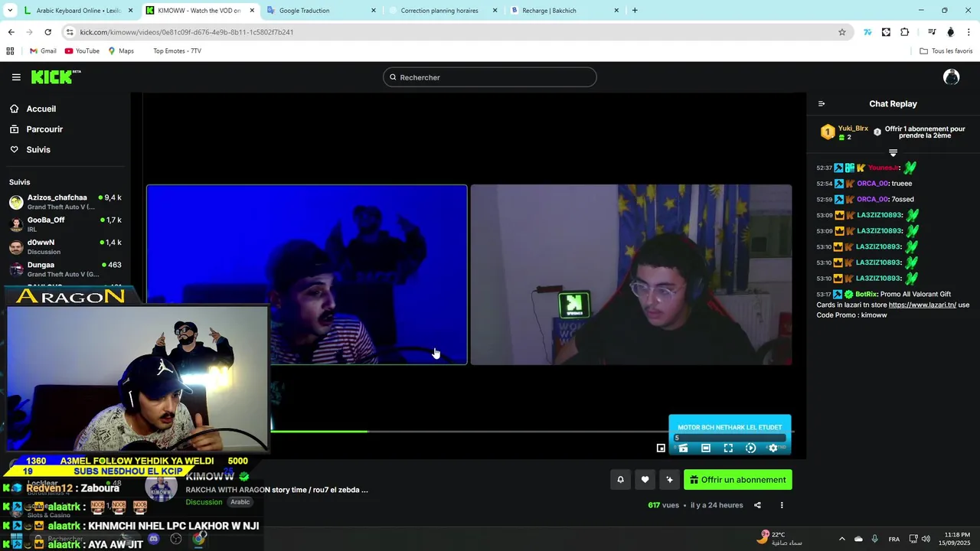Click the clip creation icon in player
This screenshot has width=980, height=551.
click(683, 448)
